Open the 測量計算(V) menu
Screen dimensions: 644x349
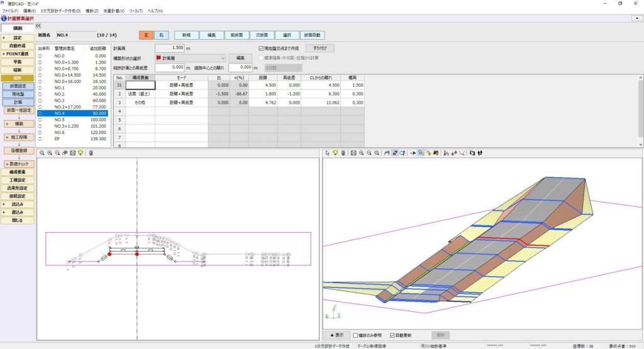click(113, 11)
